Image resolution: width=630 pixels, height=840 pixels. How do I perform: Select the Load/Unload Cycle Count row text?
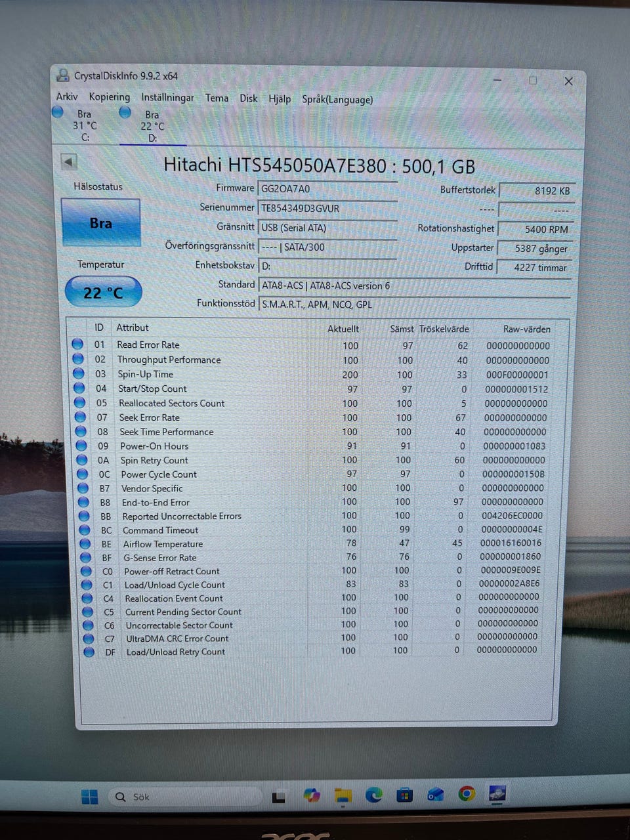coord(175,585)
